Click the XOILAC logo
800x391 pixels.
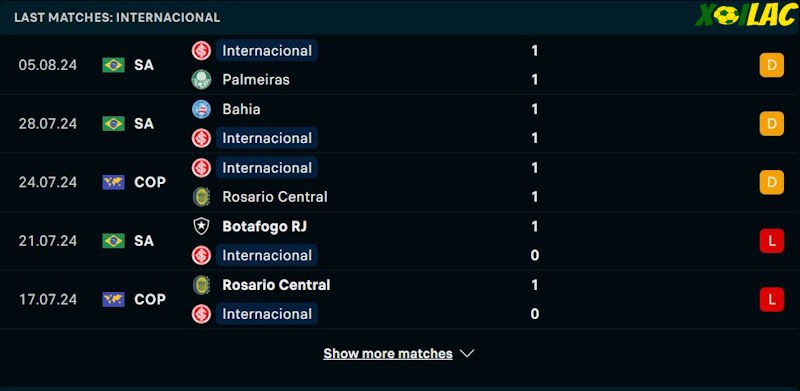[745, 16]
